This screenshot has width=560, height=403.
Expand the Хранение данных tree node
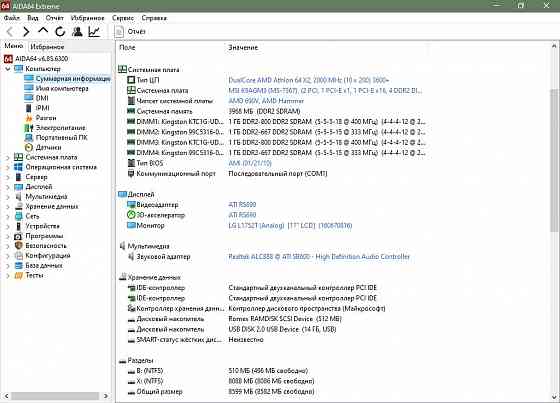(x=8, y=207)
